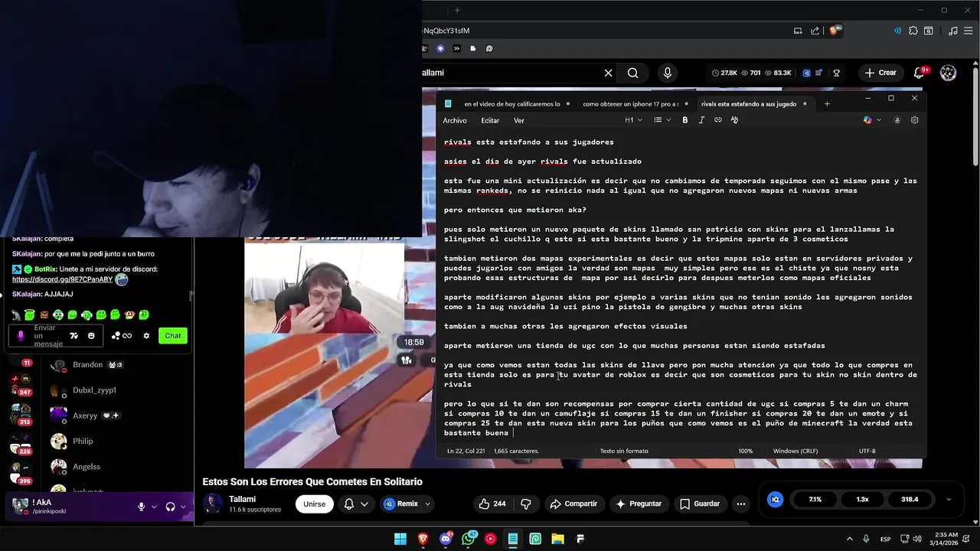Toggle italic formatting in Notepad

point(701,120)
